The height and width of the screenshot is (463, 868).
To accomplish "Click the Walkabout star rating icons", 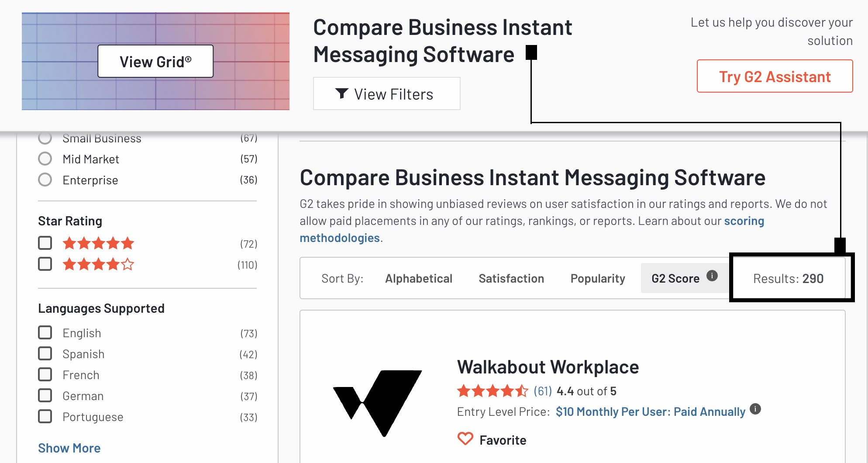I will 493,390.
